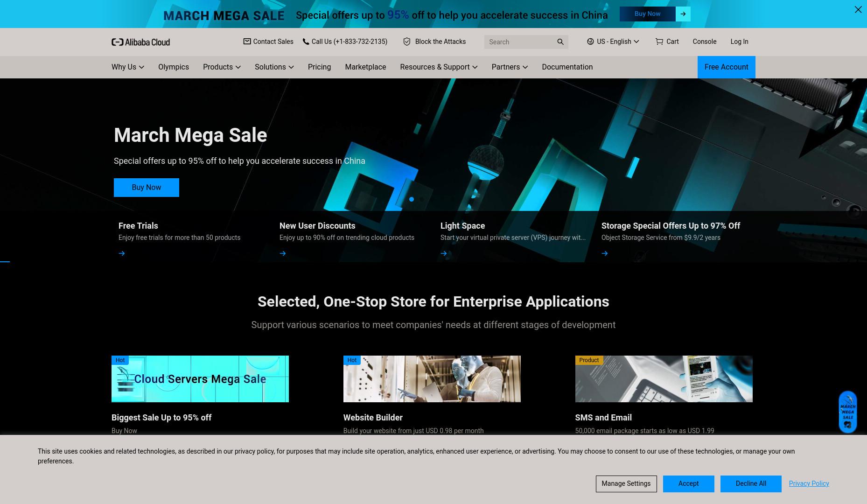Click the arrow under Light Space
The image size is (867, 504).
click(444, 253)
